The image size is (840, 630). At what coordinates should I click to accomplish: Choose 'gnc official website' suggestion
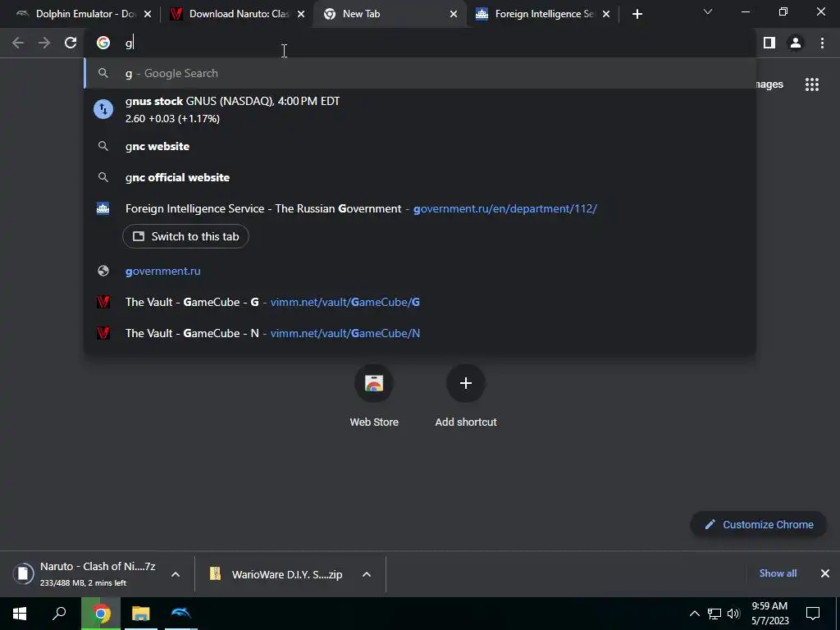(x=420, y=177)
